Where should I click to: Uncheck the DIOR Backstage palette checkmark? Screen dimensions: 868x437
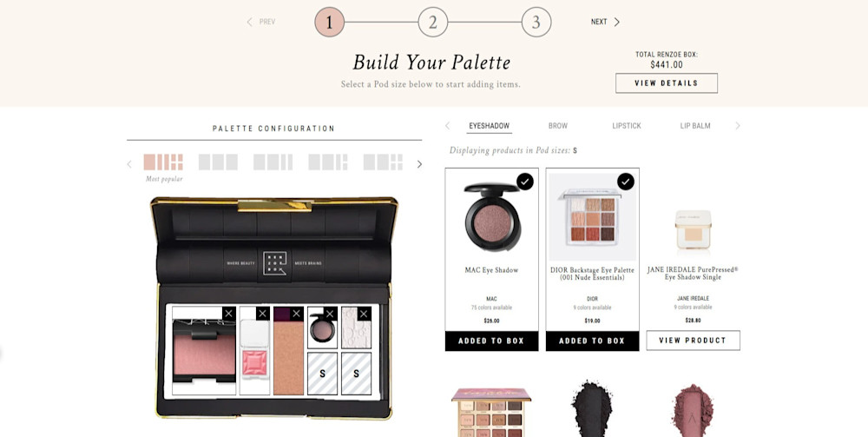click(626, 182)
